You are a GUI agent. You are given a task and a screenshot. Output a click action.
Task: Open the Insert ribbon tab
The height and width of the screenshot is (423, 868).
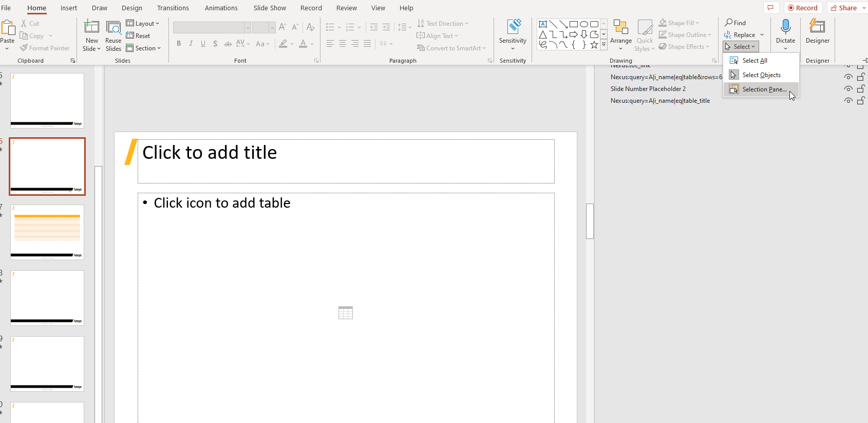tap(69, 8)
